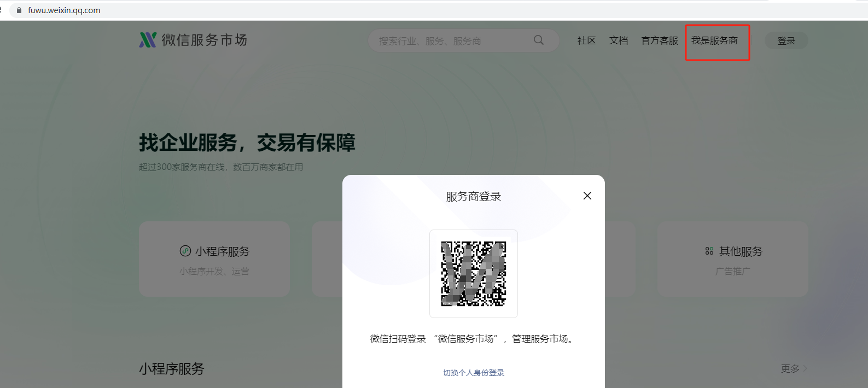
Task: Open the 官方客服 menu item
Action: coord(660,40)
